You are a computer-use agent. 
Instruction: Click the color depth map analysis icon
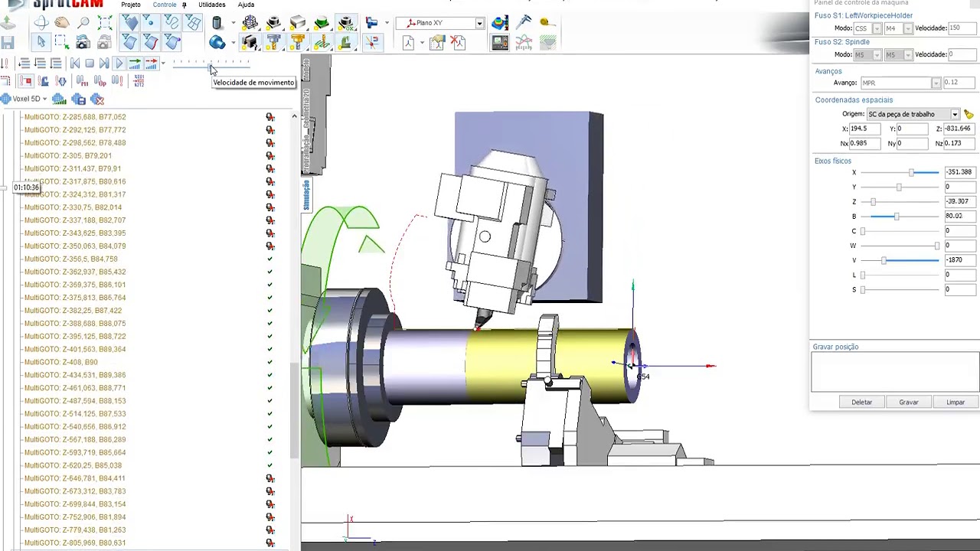(x=500, y=22)
